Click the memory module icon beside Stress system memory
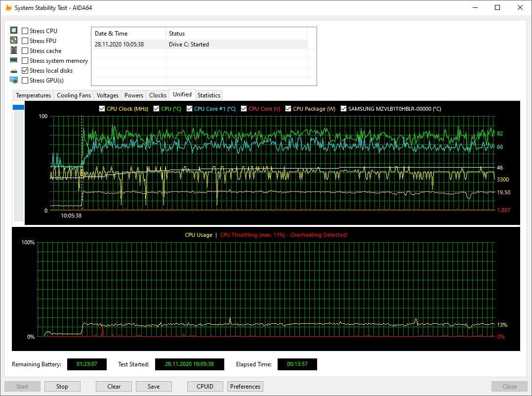 point(14,60)
